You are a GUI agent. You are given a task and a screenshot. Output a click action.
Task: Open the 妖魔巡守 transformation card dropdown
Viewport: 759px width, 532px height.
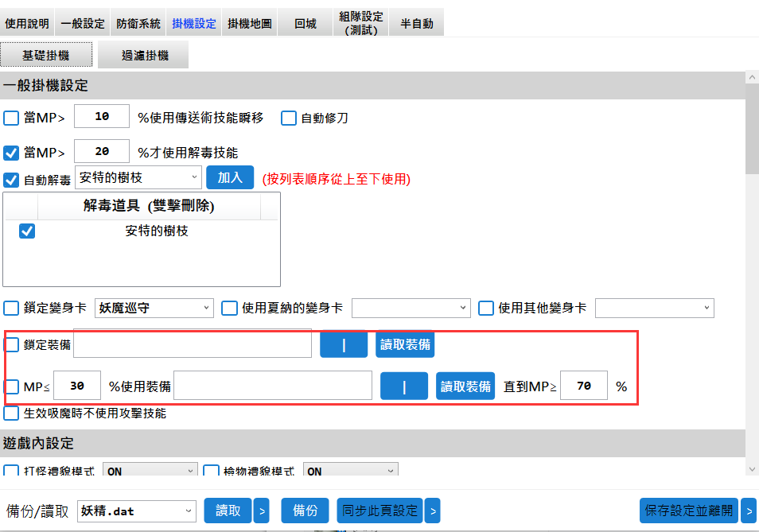point(154,308)
